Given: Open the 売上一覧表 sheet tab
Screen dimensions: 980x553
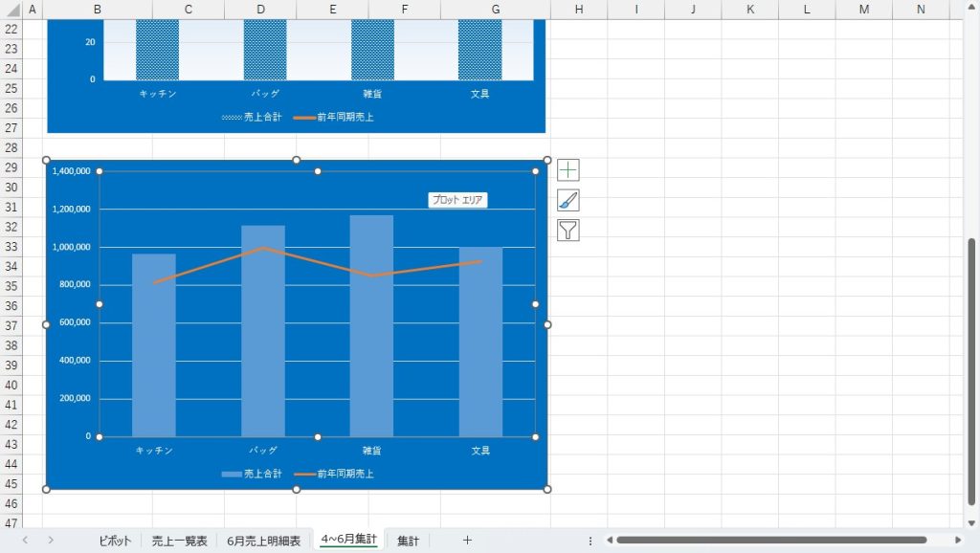Looking at the screenshot, I should click(x=179, y=541).
